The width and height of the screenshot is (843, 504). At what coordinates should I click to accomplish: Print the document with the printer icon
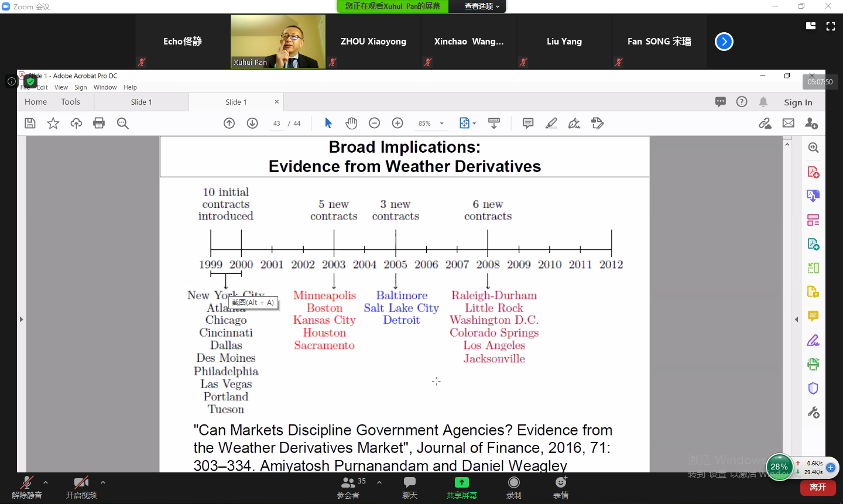(99, 124)
